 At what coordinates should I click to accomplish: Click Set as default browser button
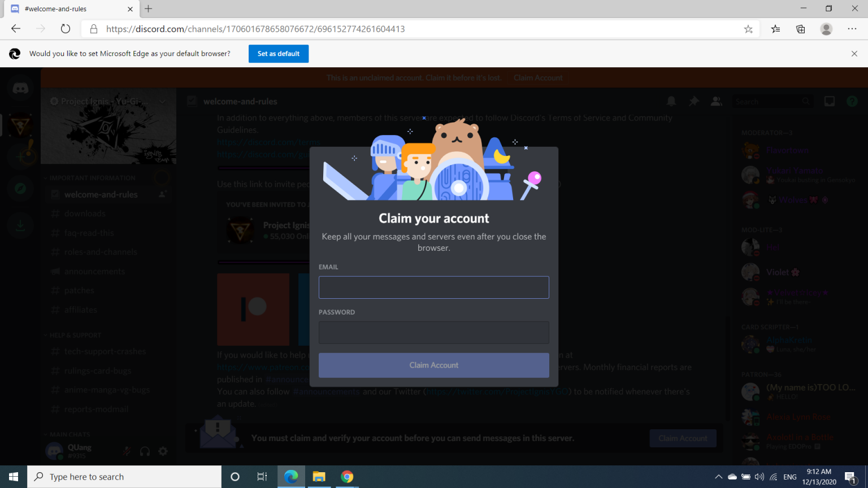tap(279, 54)
